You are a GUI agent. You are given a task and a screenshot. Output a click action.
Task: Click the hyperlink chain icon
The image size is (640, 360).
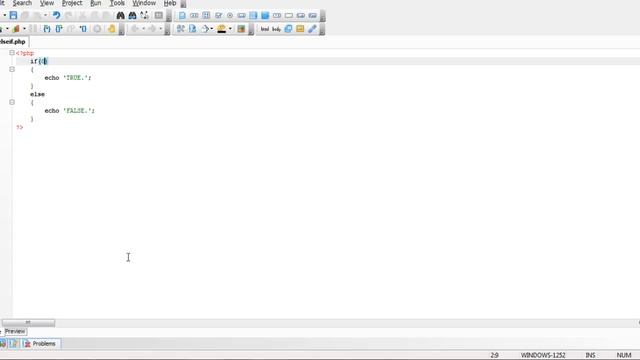(x=312, y=29)
